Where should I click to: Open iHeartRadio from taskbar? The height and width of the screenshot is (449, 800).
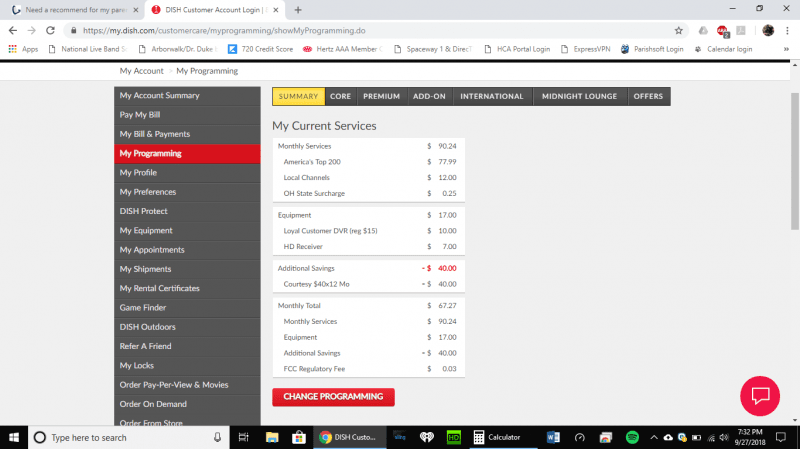point(427,438)
